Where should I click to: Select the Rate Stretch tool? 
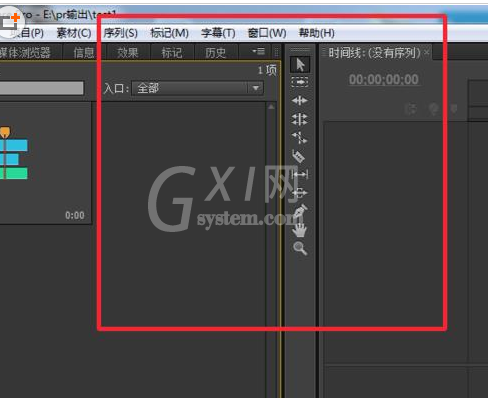tap(299, 137)
